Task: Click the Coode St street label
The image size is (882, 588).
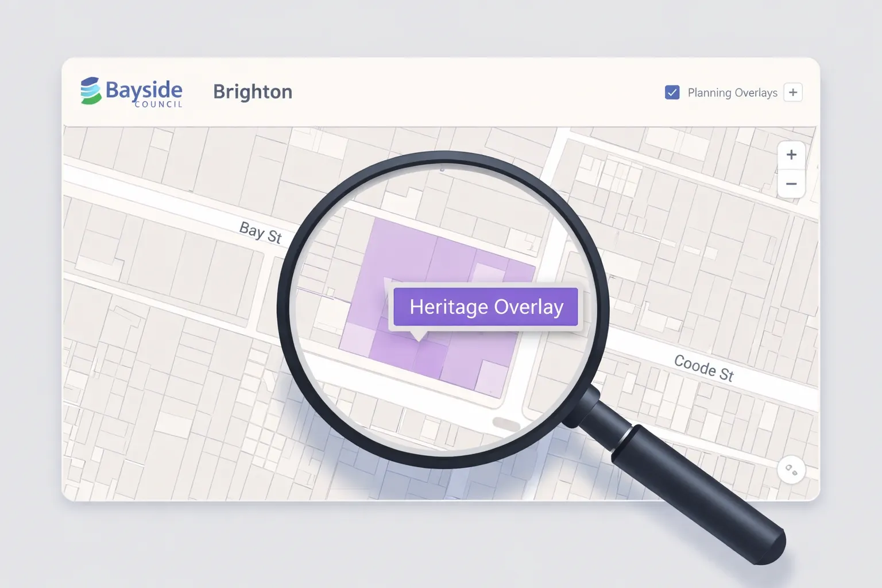Action: pos(704,367)
